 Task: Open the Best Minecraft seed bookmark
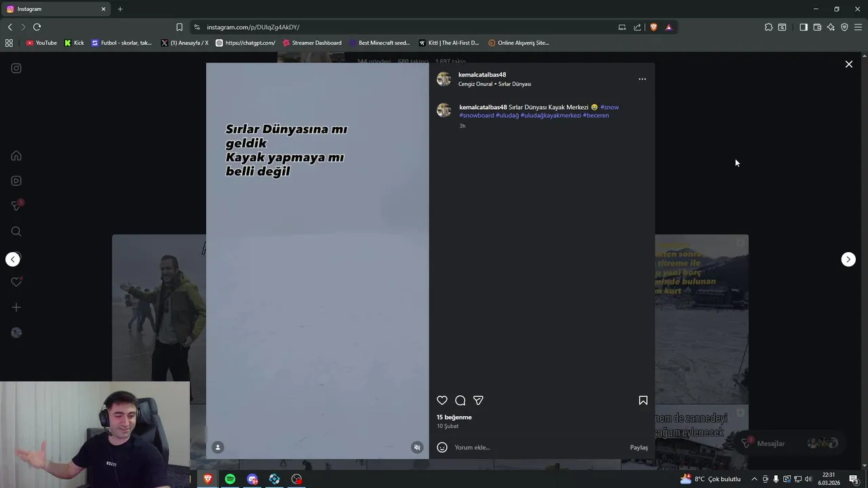pos(380,43)
